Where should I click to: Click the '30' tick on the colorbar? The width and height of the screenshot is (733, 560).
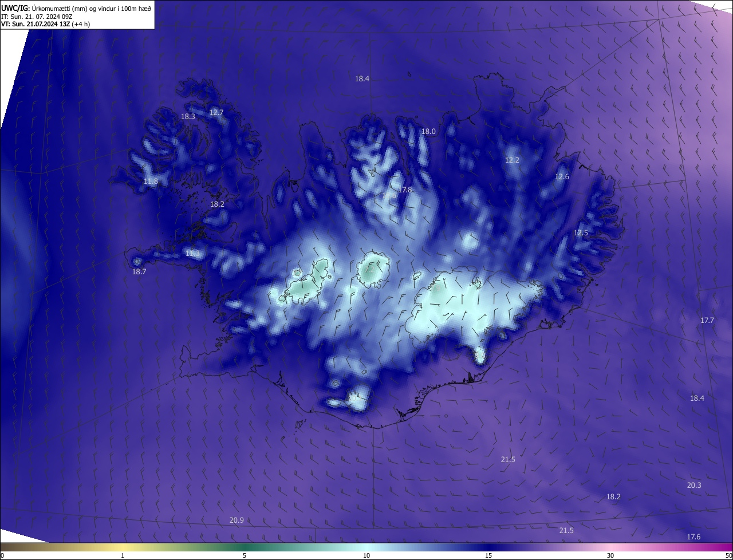tap(610, 555)
